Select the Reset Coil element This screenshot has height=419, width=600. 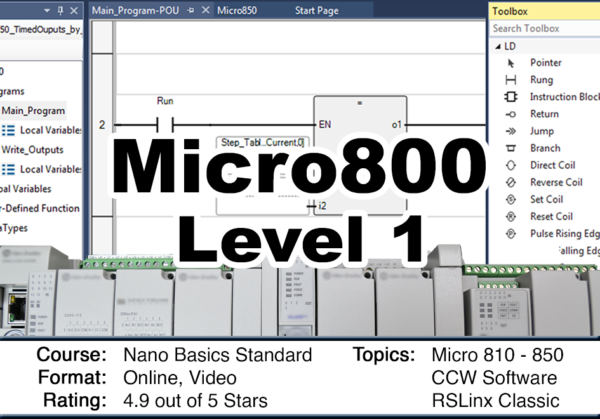[511, 217]
